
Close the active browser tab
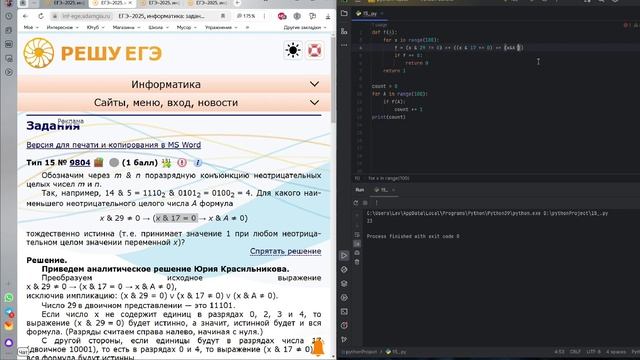pos(130,3)
